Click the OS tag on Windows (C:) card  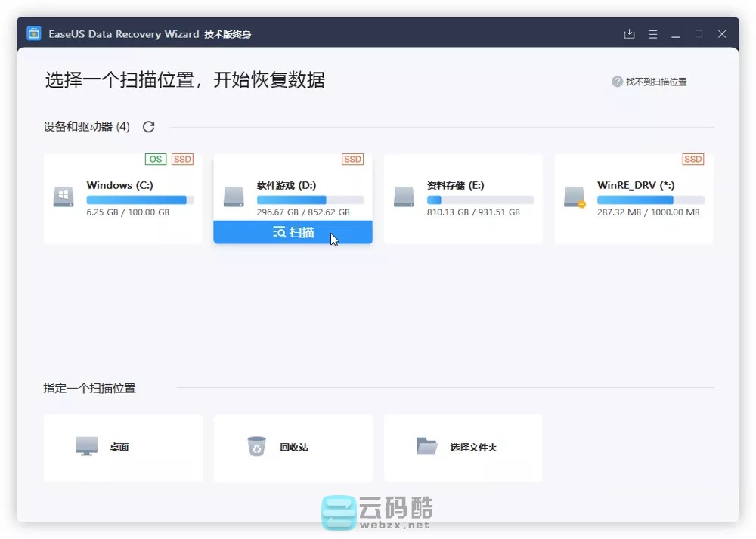tap(155, 159)
